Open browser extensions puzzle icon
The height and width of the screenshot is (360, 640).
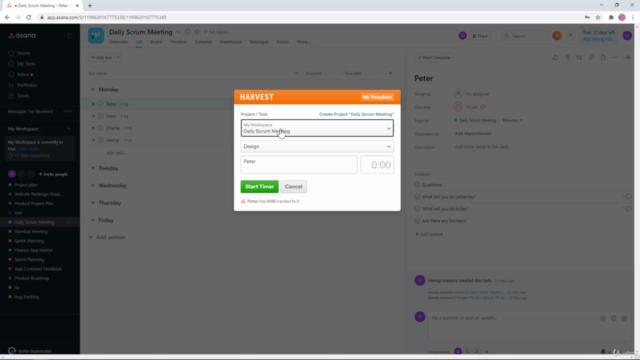pos(611,17)
